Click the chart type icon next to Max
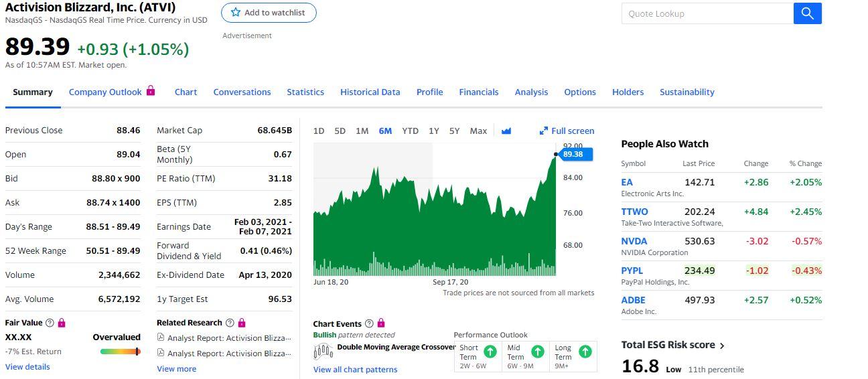868x379 pixels. coord(506,131)
